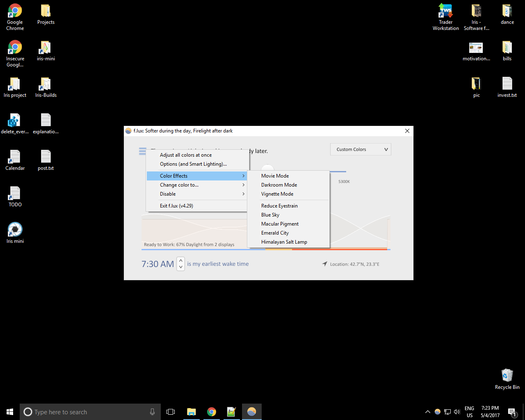Viewport: 525px width, 420px height.
Task: Select Vignette Mode effect
Action: click(288, 194)
